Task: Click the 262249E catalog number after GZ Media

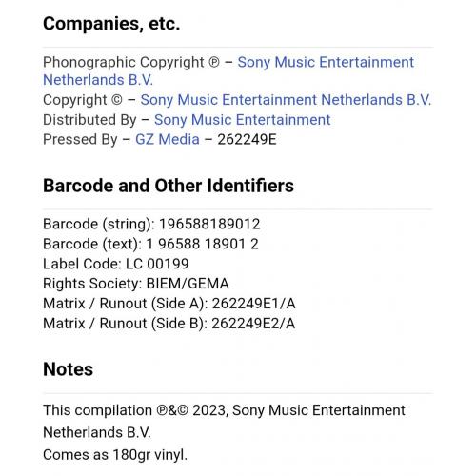Action: [x=247, y=139]
